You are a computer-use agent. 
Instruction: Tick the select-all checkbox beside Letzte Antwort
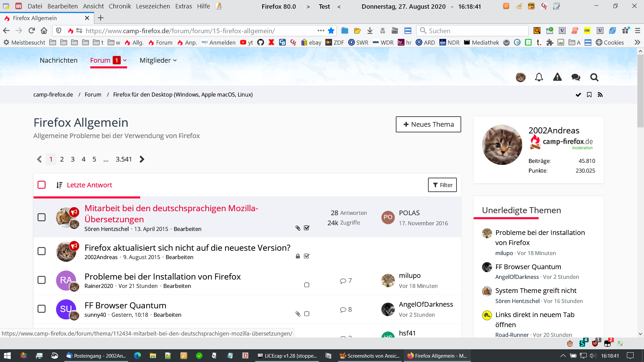tap(42, 185)
